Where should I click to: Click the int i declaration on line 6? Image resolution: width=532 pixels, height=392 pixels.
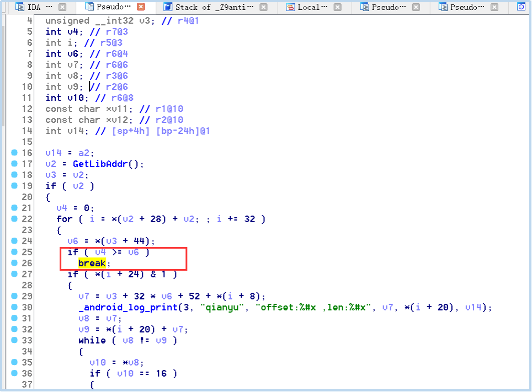pos(61,42)
